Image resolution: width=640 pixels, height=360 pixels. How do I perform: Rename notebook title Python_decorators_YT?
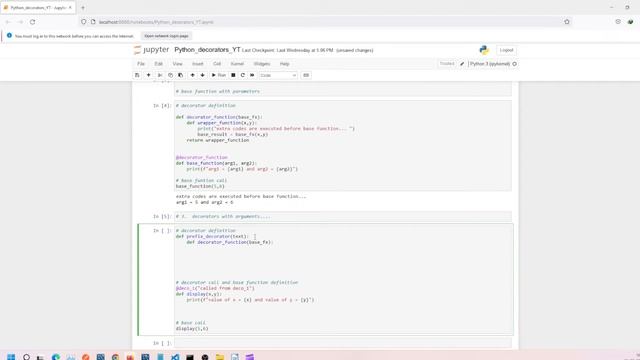[x=207, y=50]
